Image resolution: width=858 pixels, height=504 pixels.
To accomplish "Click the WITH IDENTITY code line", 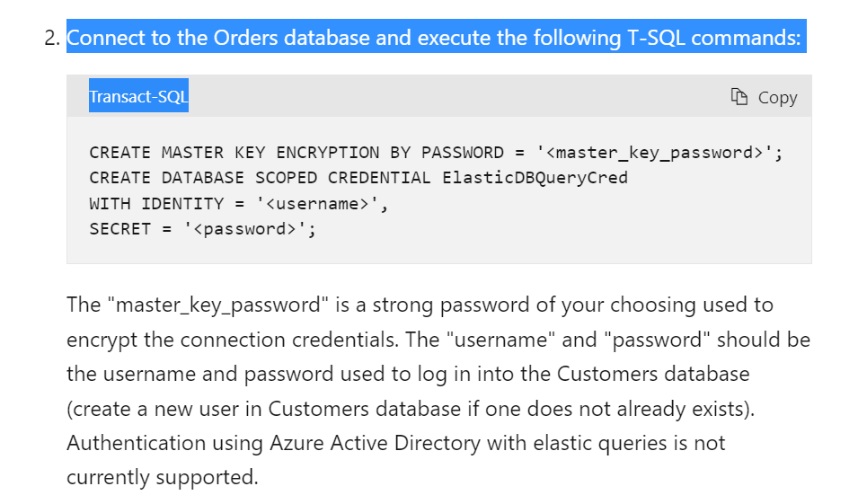I will point(239,203).
